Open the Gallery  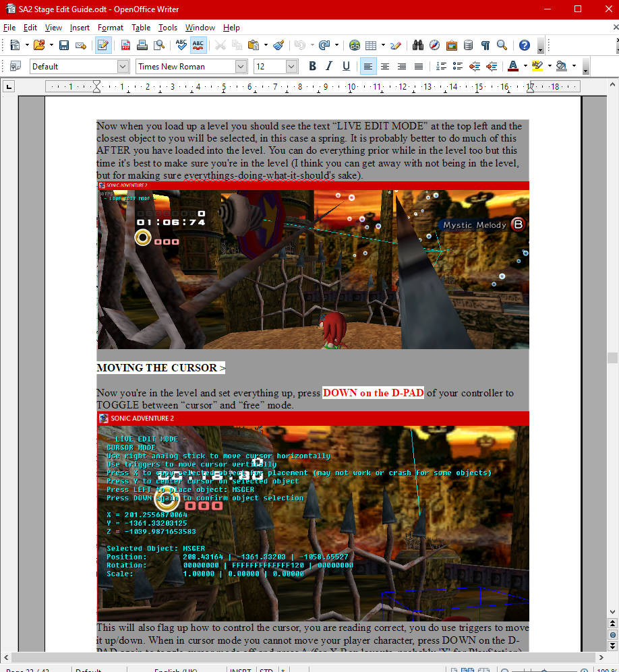point(450,44)
